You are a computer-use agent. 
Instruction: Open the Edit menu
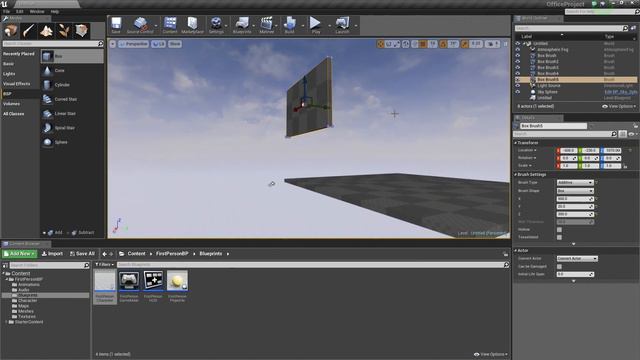click(x=20, y=11)
